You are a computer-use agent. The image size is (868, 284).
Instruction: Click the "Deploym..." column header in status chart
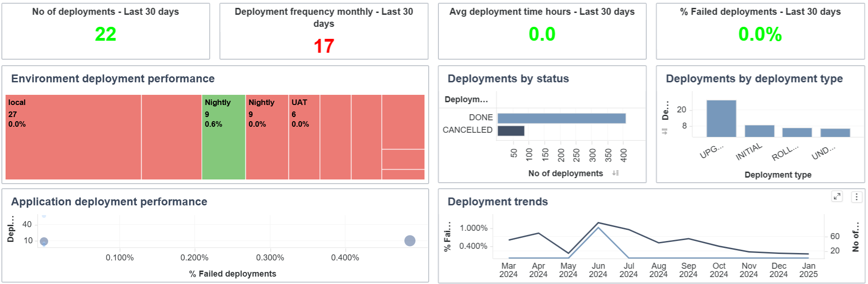click(x=466, y=99)
